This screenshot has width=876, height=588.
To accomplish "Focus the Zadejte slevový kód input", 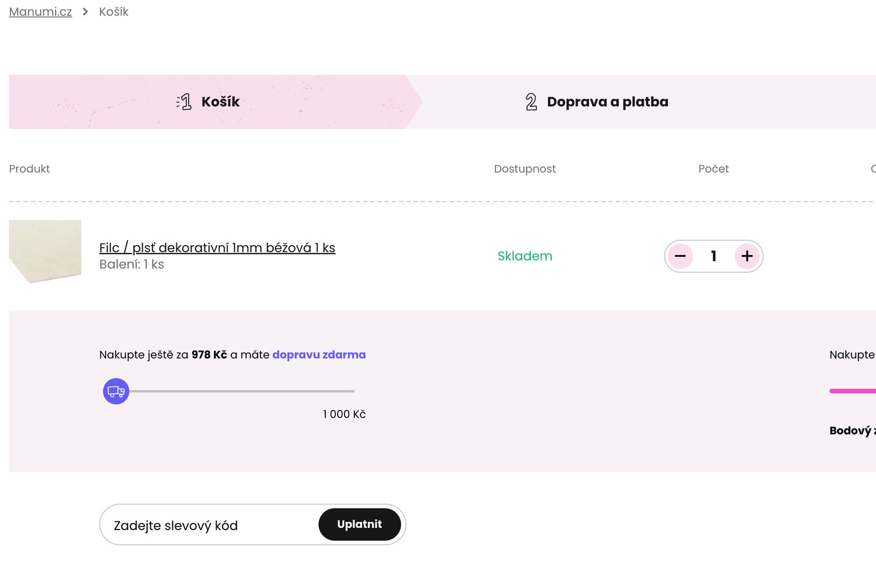I will (x=210, y=525).
